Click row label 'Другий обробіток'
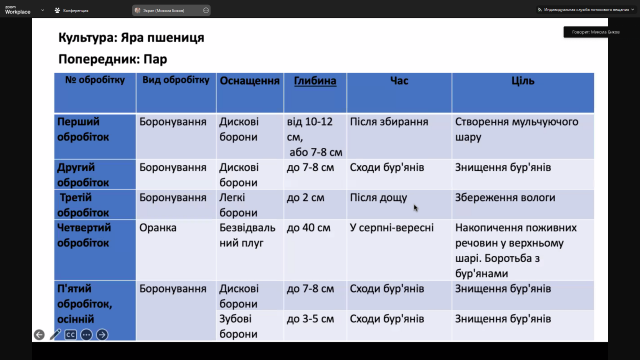This screenshot has height=360, width=640. [x=95, y=174]
